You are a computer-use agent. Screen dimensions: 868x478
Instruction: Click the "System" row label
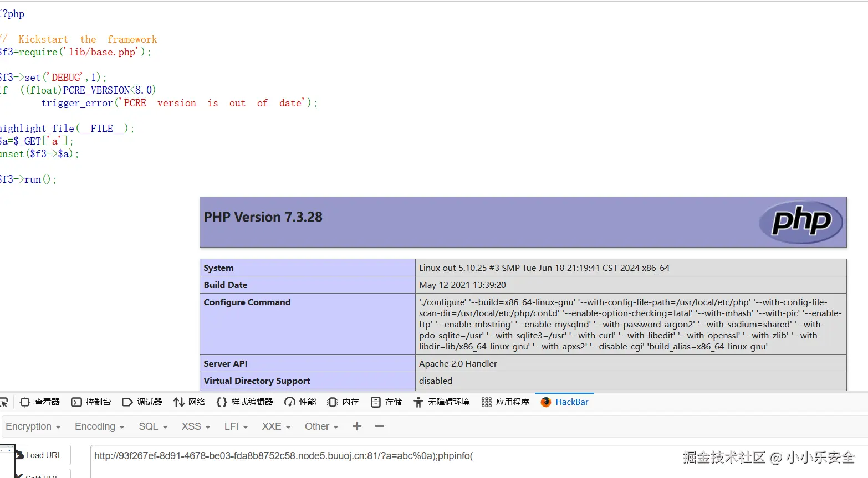point(219,268)
